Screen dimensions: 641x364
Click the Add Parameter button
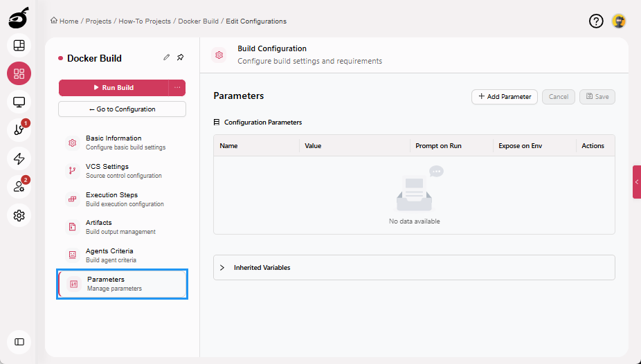click(505, 97)
